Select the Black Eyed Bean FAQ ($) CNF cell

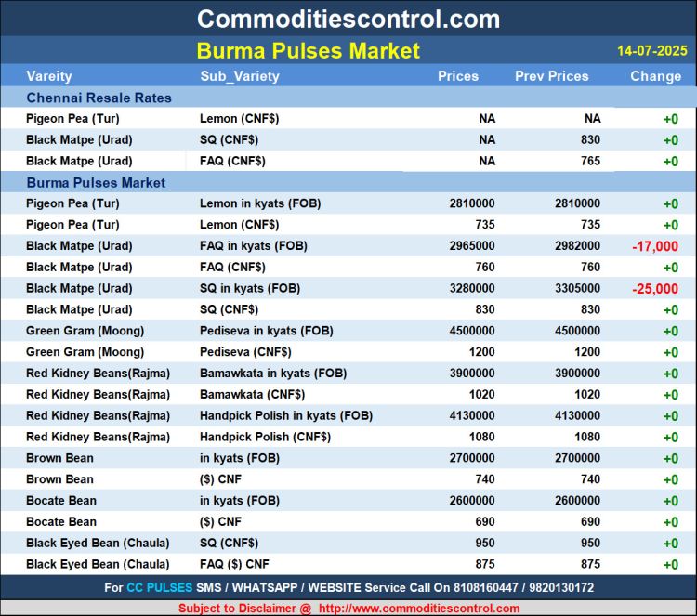click(x=234, y=564)
